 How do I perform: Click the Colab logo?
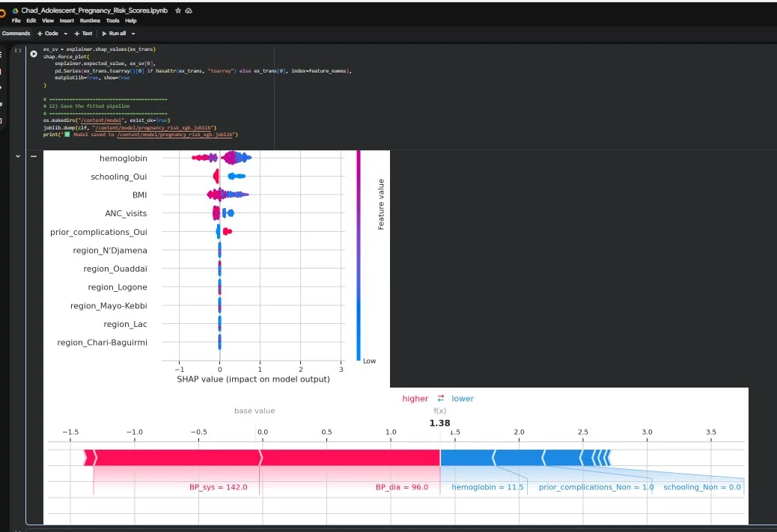[2, 13]
